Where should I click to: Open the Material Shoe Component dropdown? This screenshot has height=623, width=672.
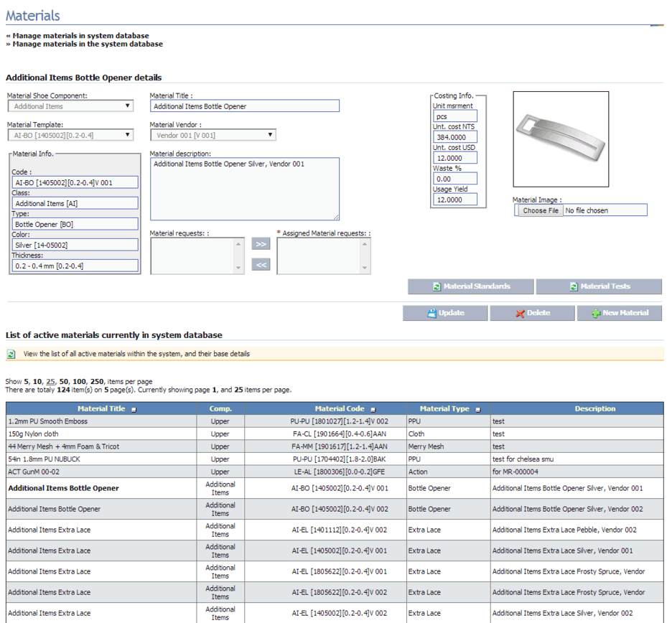point(70,106)
